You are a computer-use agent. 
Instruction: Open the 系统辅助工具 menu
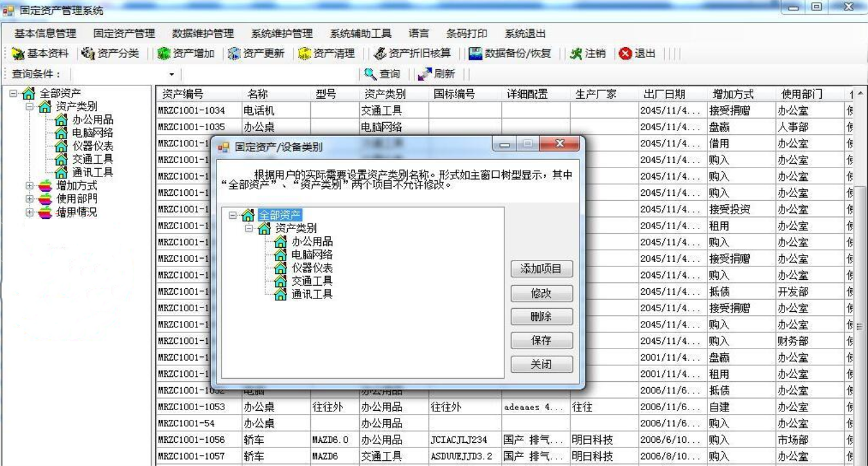pos(360,33)
